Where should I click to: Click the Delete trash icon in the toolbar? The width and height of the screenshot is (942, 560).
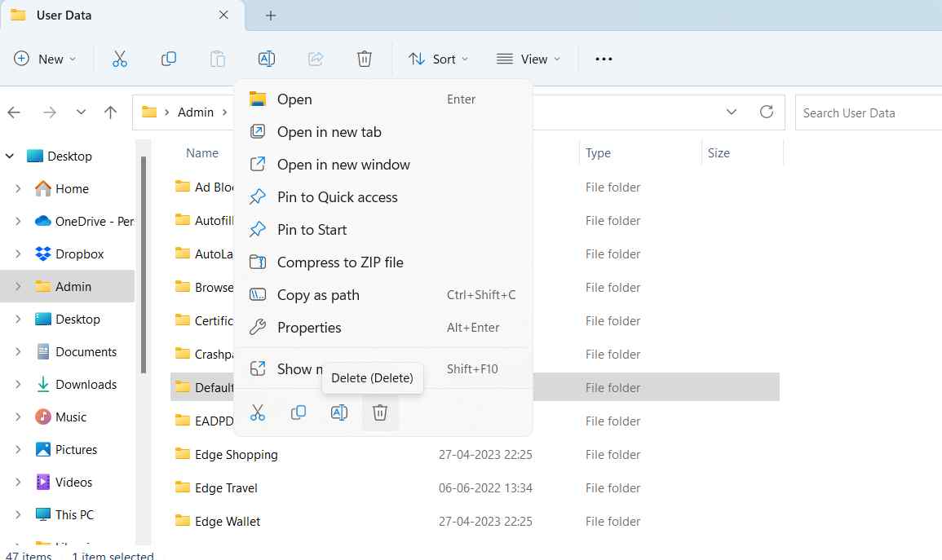[365, 58]
